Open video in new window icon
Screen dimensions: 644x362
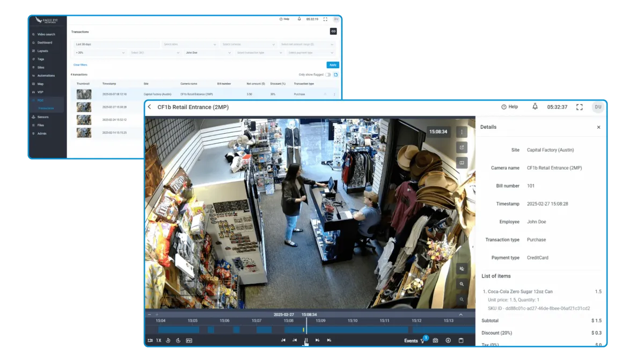tap(462, 147)
